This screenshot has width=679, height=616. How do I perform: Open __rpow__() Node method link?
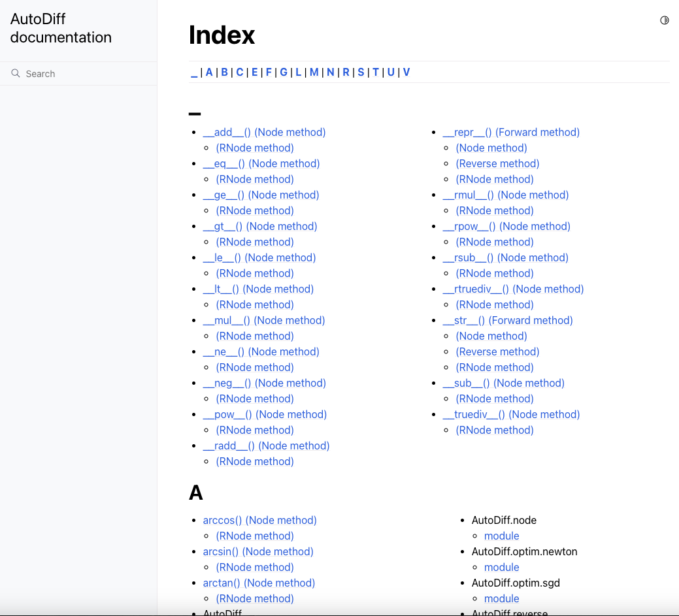pos(506,227)
